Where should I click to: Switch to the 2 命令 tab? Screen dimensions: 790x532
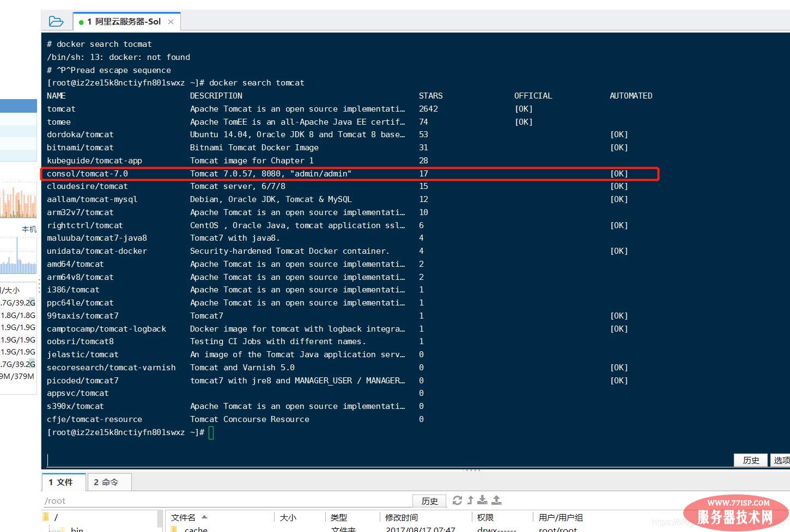[x=108, y=482]
